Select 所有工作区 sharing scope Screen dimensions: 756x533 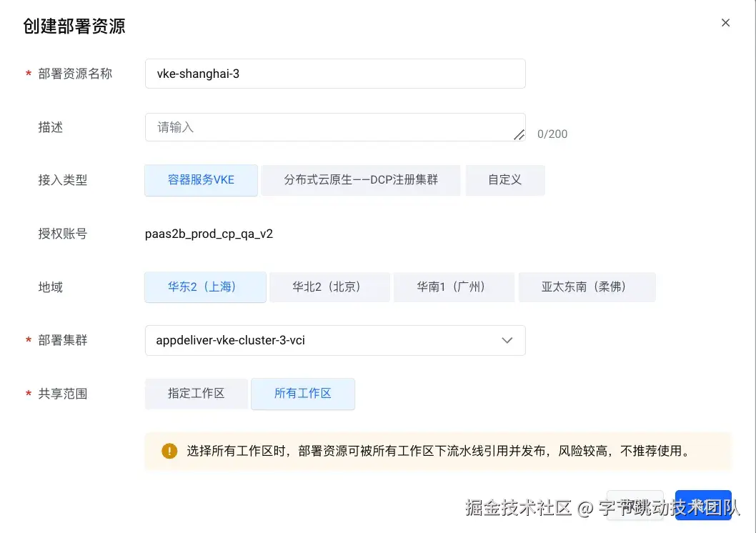303,393
